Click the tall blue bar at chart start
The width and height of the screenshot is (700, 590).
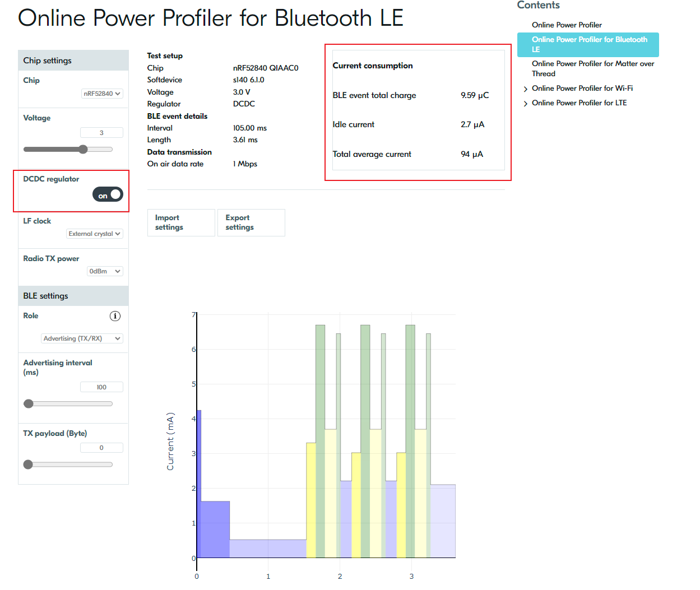(199, 484)
